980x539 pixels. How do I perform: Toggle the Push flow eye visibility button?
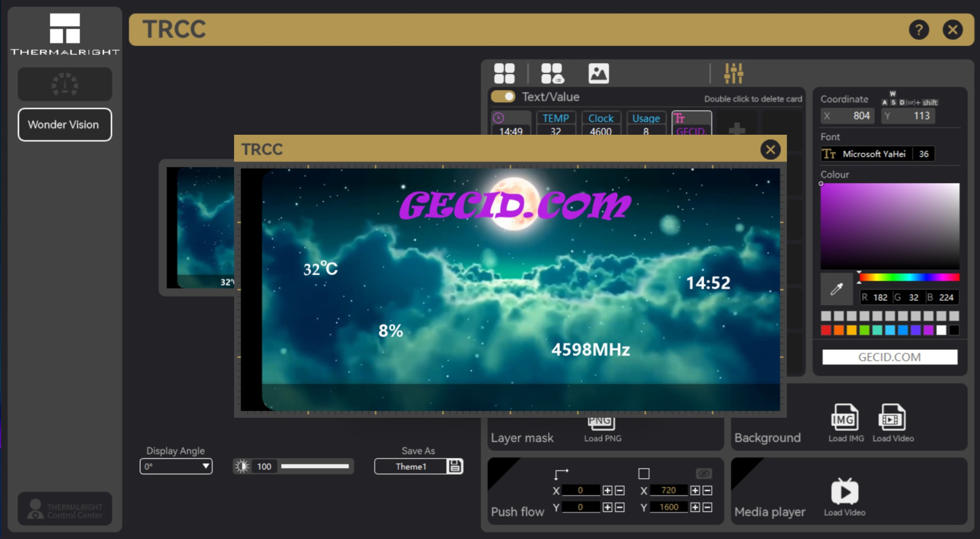point(704,473)
